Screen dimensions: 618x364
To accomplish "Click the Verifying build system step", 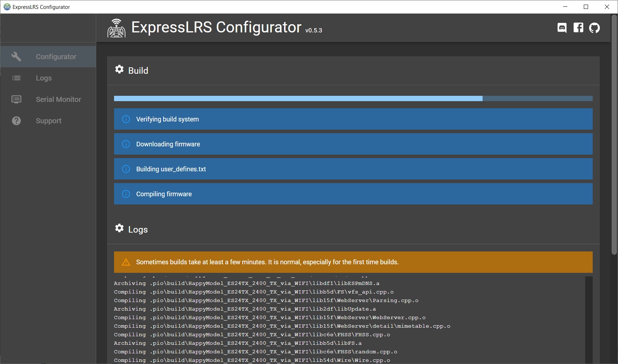I will [x=353, y=119].
